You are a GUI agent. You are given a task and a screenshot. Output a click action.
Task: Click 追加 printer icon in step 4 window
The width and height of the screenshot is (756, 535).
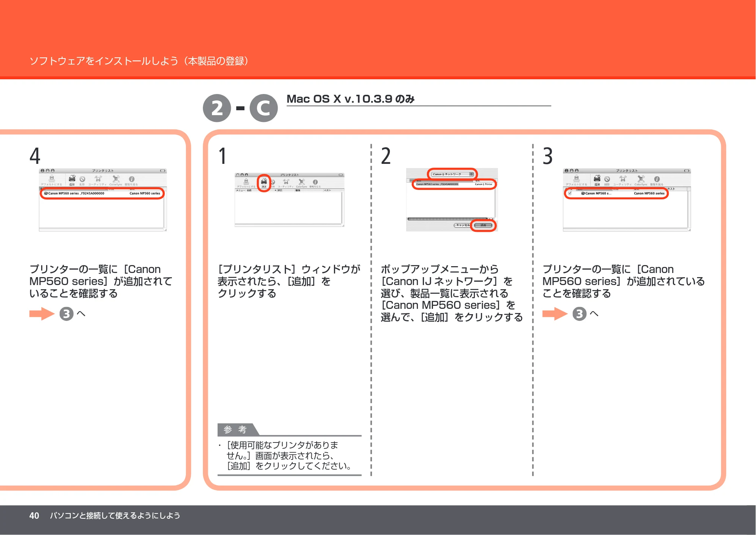pos(72,180)
